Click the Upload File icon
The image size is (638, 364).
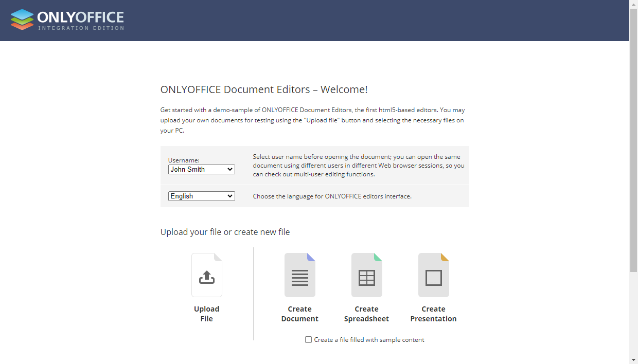[x=207, y=275]
